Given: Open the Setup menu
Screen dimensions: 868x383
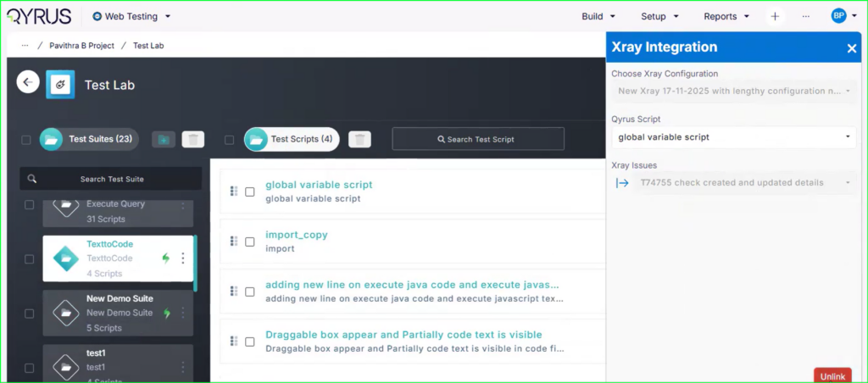Looking at the screenshot, I should [659, 17].
